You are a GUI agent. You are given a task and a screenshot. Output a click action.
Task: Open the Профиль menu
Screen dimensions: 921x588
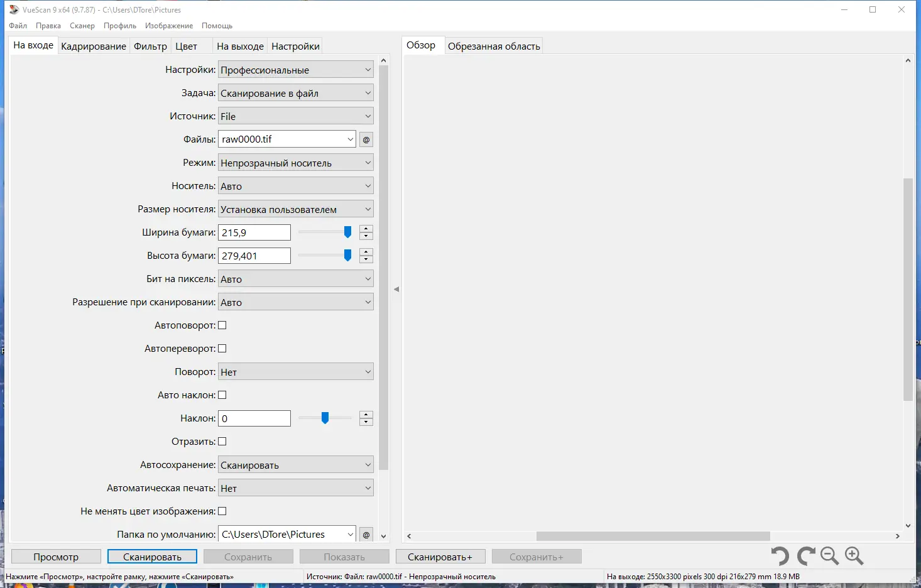click(120, 26)
